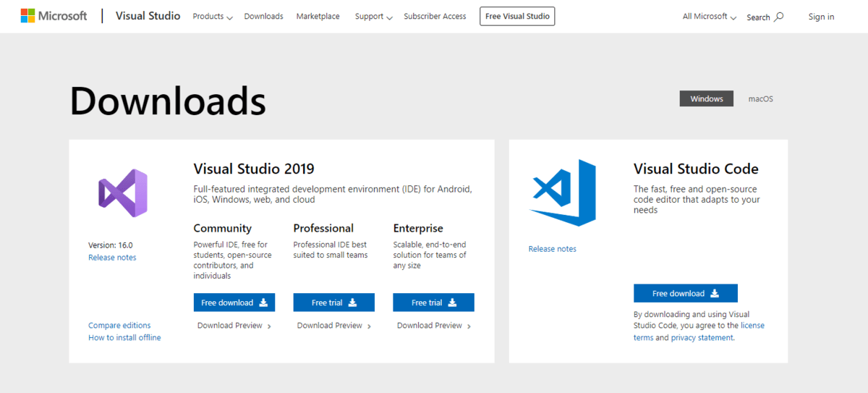This screenshot has width=868, height=393.
Task: Click the Community edition heading
Action: 223,228
